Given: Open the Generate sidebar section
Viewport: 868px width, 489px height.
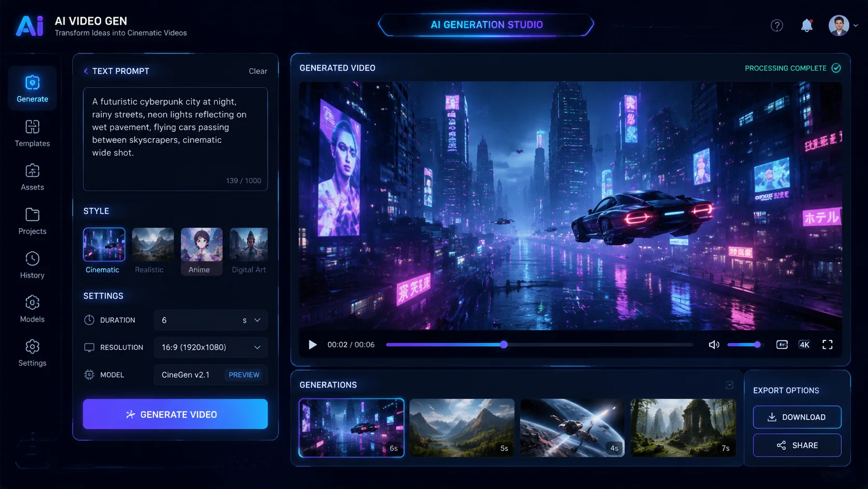Looking at the screenshot, I should click(x=32, y=88).
